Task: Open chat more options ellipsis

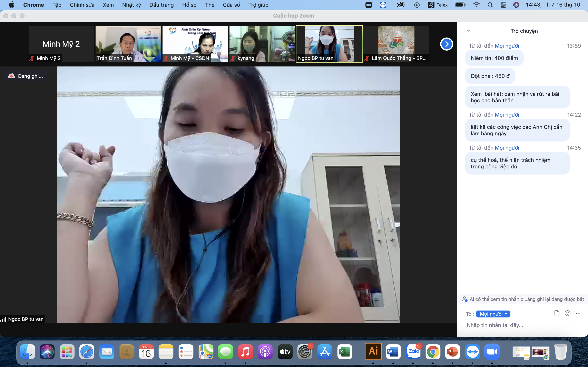Action: (578, 313)
